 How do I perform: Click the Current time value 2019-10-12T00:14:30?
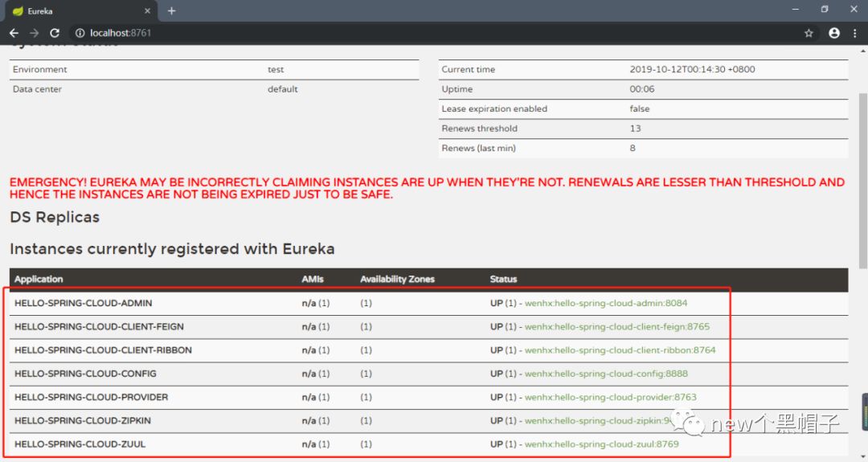point(692,69)
